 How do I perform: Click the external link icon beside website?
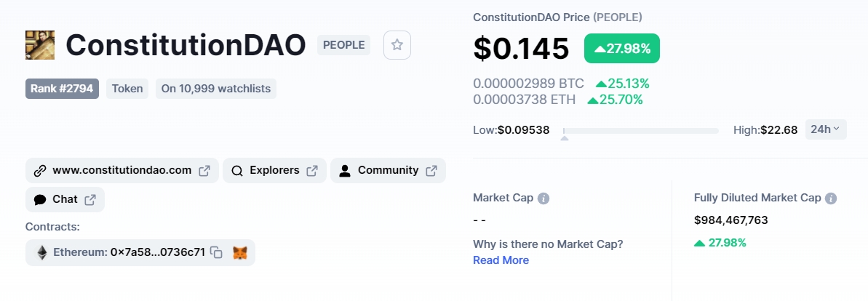tap(204, 171)
